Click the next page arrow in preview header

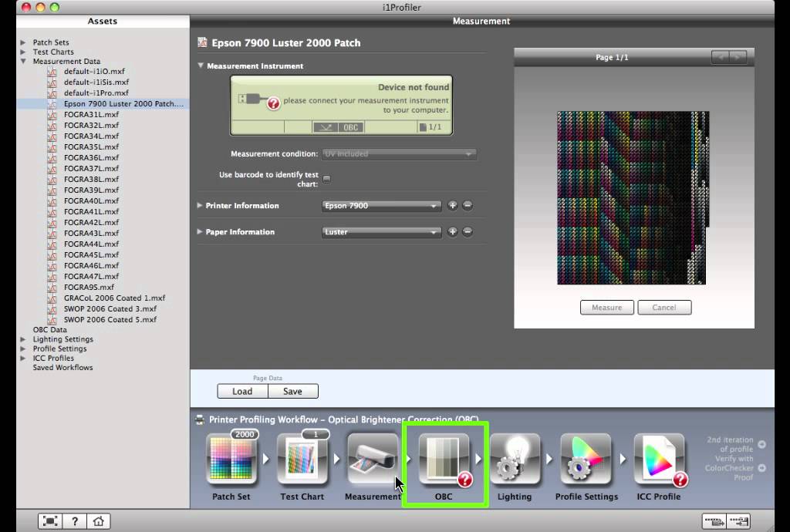coord(738,57)
